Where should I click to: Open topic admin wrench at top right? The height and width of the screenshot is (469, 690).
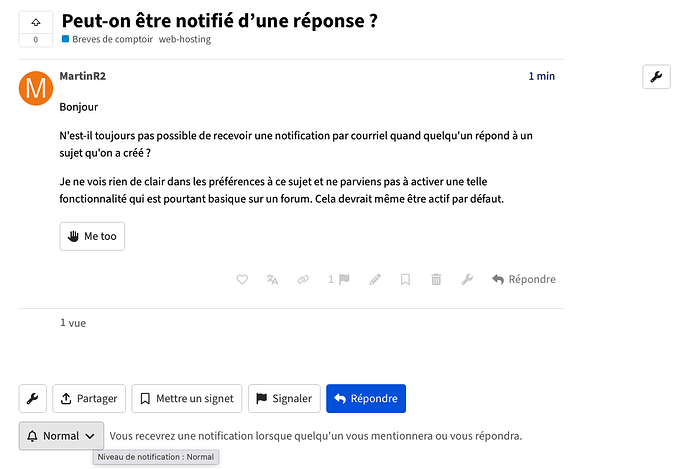656,77
